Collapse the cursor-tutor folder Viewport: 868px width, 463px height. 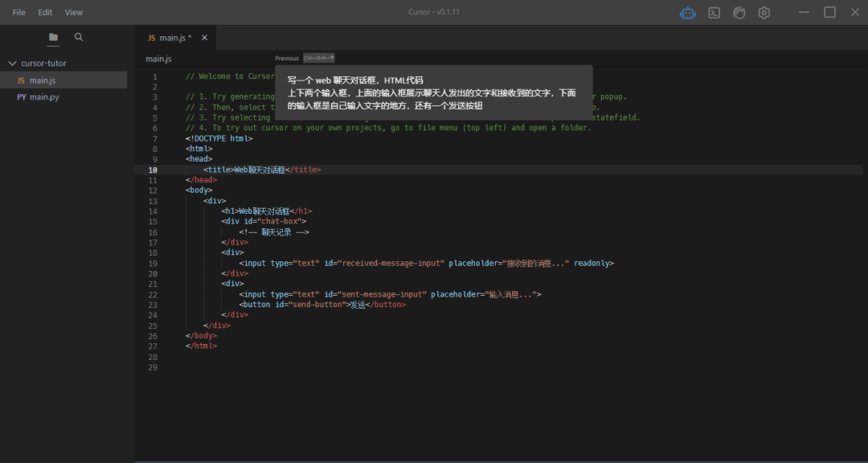click(x=12, y=64)
